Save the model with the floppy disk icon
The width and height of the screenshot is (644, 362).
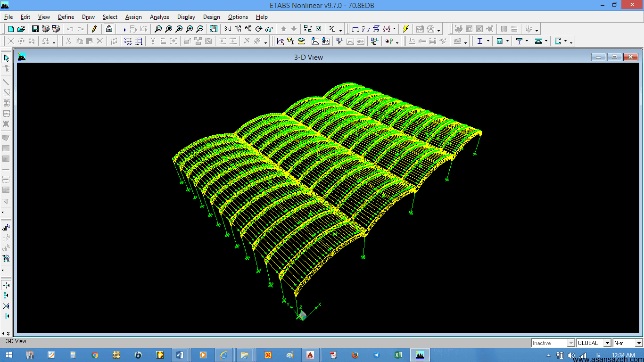35,29
